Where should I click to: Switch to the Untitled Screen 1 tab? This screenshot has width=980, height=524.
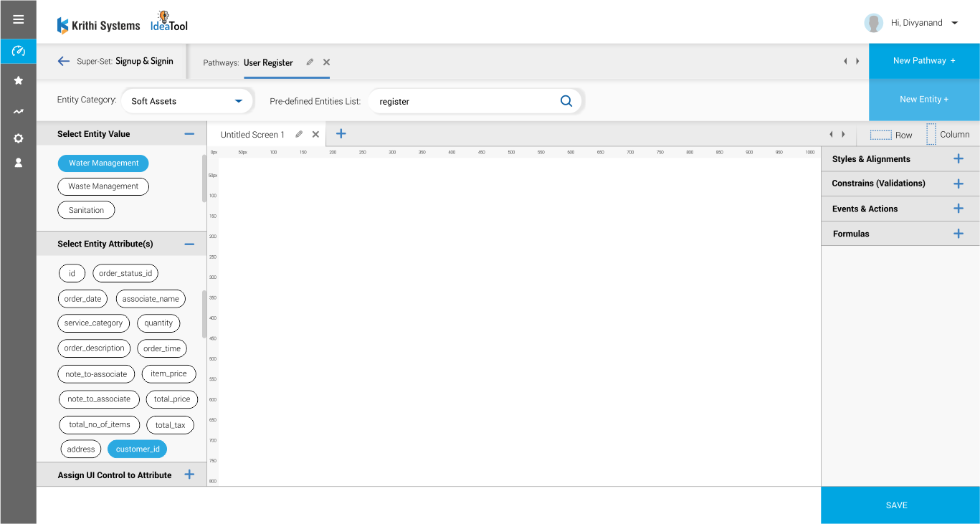click(x=252, y=135)
